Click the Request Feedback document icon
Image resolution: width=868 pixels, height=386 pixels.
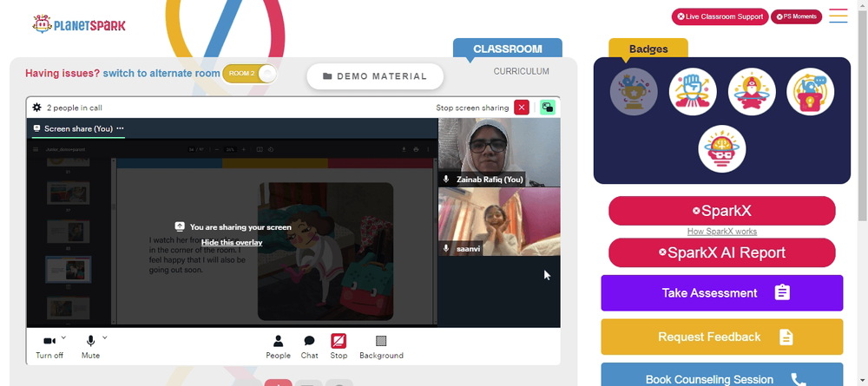click(x=786, y=337)
